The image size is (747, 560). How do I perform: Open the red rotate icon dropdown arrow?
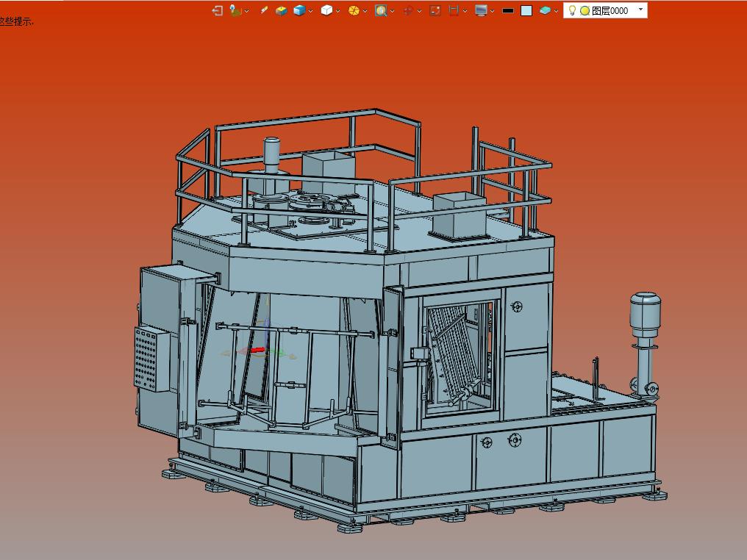[419, 11]
